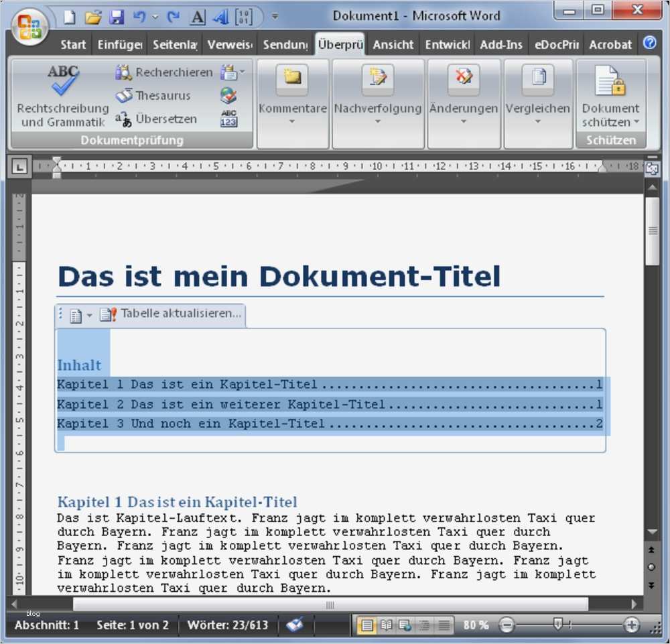Screen dimensions: 670x644
Task: Open the Einfügen ribbon tab
Action: 120,44
